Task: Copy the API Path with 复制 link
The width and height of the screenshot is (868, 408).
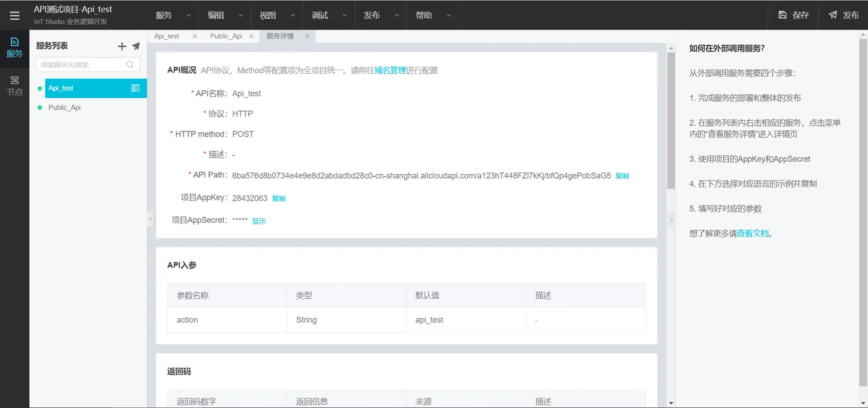Action: click(x=622, y=176)
